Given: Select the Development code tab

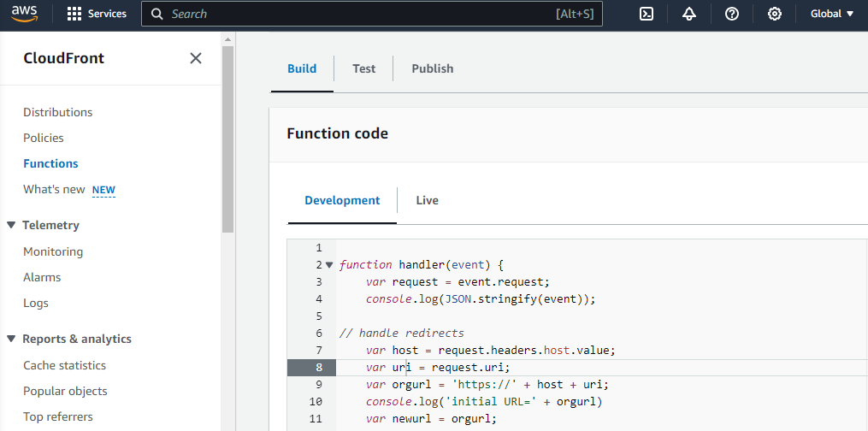Looking at the screenshot, I should coord(342,200).
